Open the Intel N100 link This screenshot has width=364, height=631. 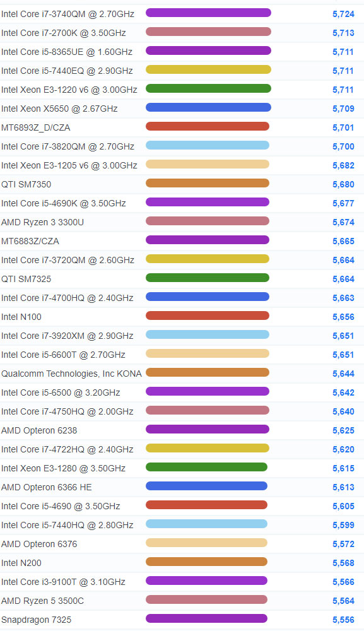[21, 317]
